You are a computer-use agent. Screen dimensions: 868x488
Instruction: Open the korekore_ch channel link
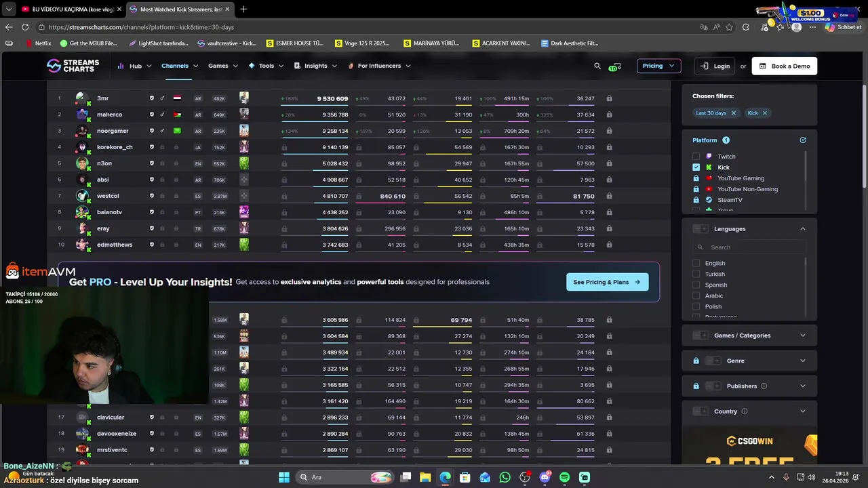(115, 147)
